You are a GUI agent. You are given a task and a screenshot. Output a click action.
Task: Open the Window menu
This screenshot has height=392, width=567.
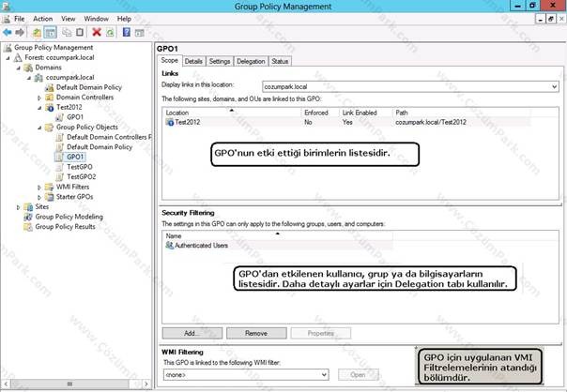[x=96, y=19]
